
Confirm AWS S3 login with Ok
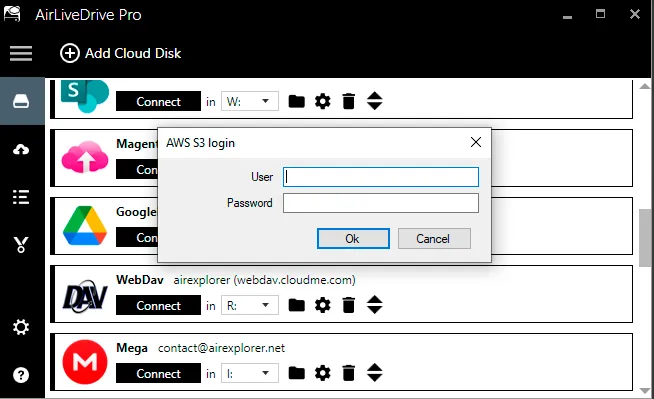[x=353, y=238]
